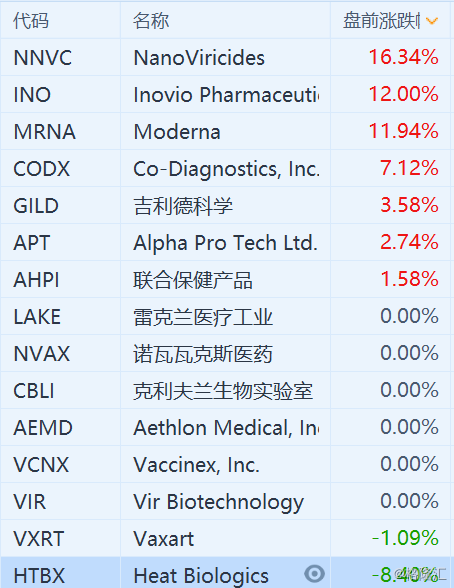Open the Vaccinex, Inc. row

pyautogui.click(x=225, y=464)
